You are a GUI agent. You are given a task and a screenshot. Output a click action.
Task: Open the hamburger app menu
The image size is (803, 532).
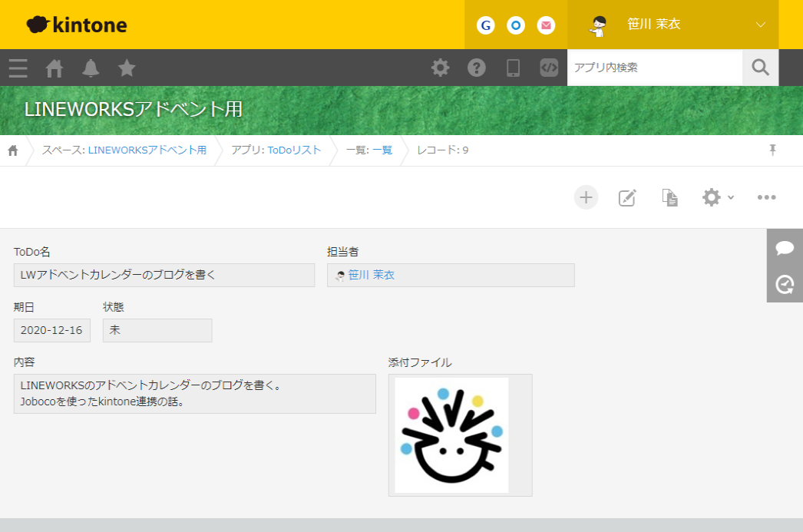point(17,68)
